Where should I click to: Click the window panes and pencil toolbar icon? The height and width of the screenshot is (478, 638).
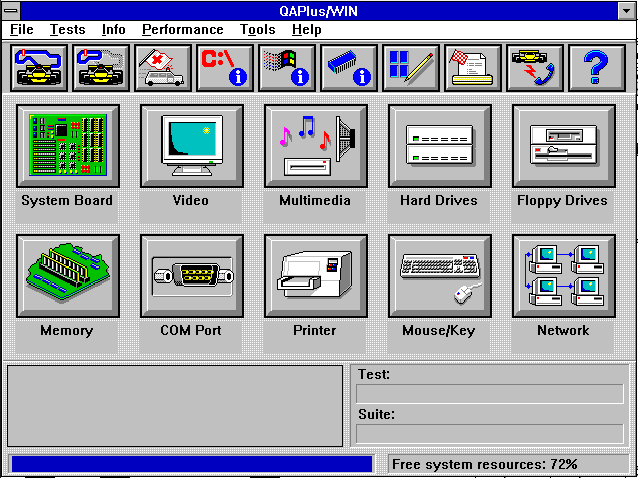tap(411, 68)
